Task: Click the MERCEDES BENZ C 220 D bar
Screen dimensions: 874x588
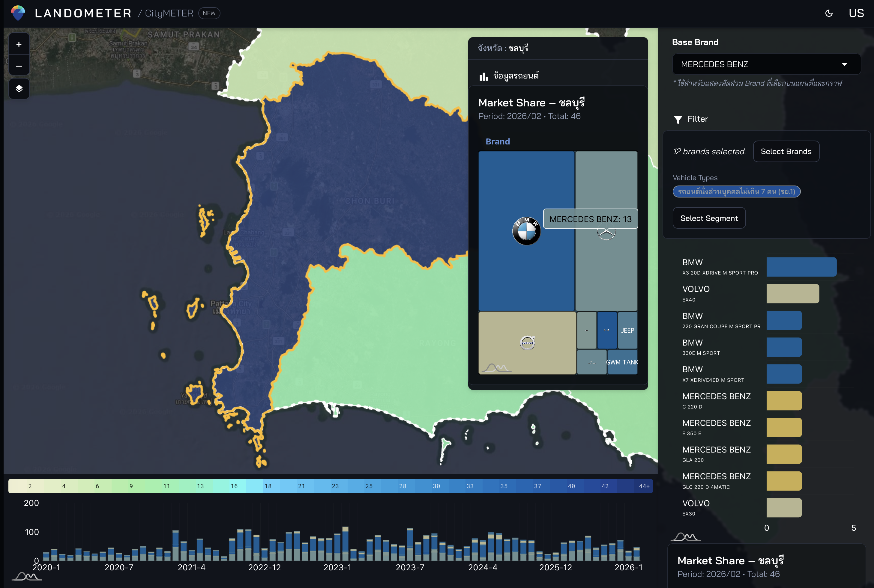Action: tap(784, 401)
